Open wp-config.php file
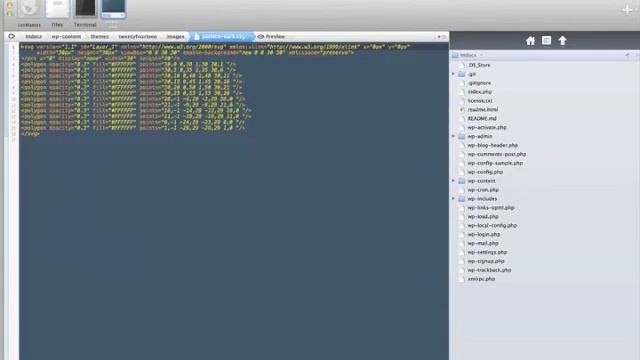The width and height of the screenshot is (640, 360). (x=485, y=172)
